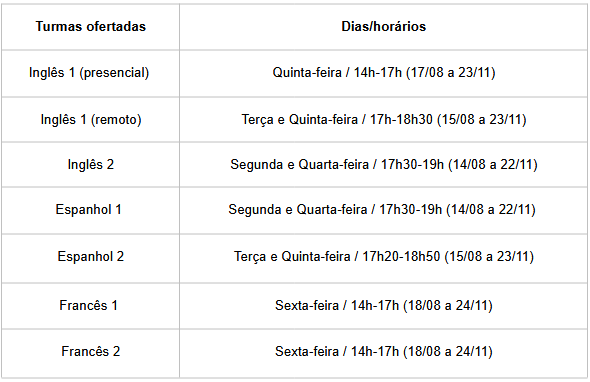Click the Espanhol 1 row schedule text

click(382, 209)
